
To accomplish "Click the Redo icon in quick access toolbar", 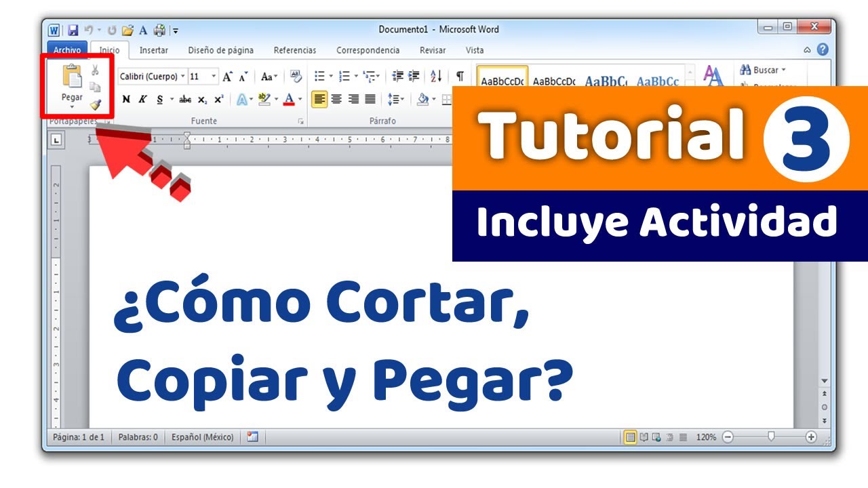I will (112, 30).
